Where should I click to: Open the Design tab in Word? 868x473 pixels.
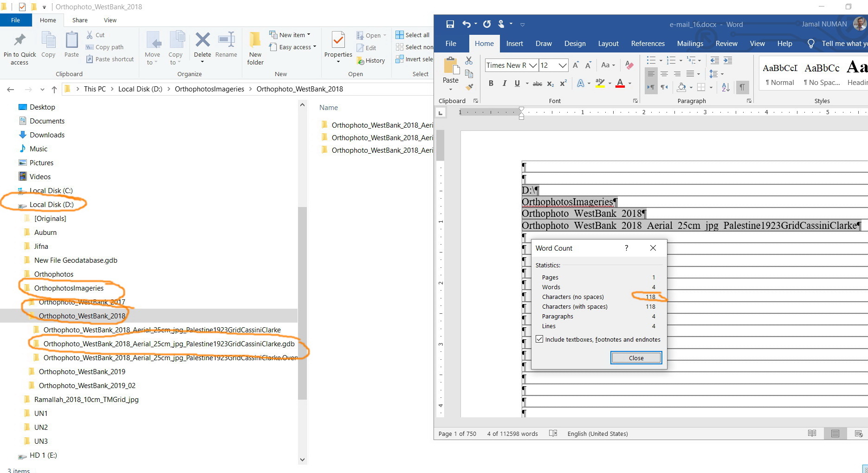click(x=575, y=44)
